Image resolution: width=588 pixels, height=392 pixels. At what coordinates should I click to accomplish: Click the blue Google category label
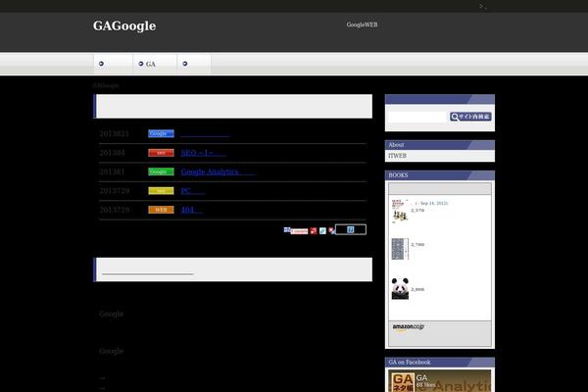coord(161,133)
